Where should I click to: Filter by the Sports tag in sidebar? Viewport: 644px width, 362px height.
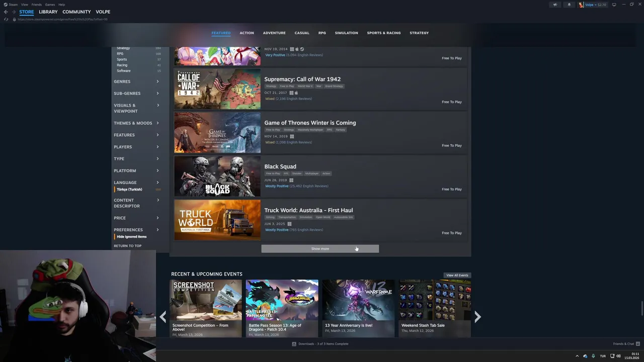(122, 59)
